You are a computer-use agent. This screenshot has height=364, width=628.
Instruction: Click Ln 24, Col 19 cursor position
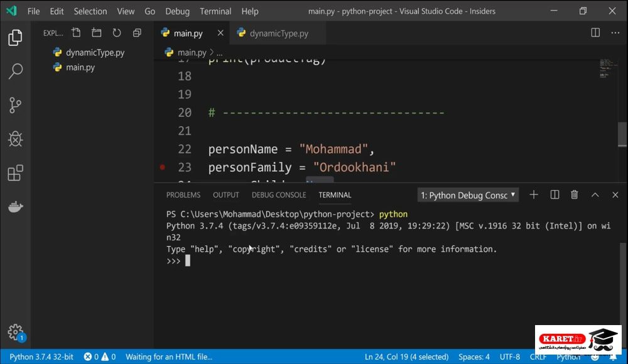(x=406, y=357)
